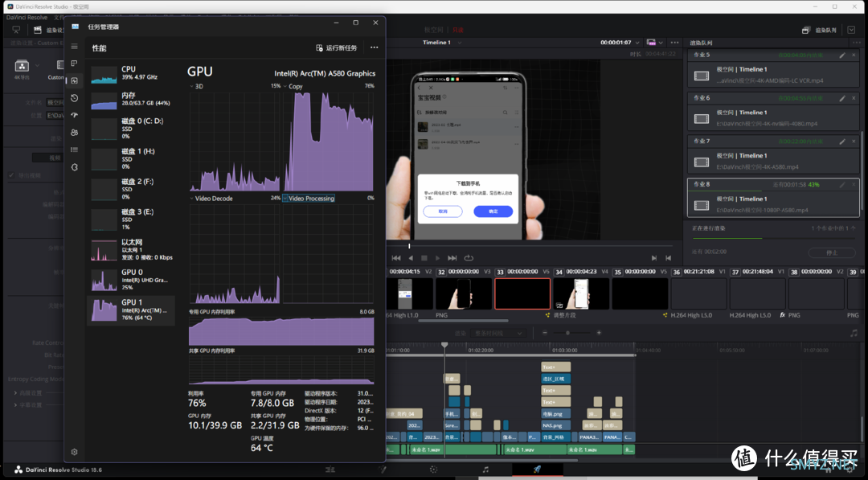
Task: Select Performance page icon in Task Manager
Action: [74, 81]
